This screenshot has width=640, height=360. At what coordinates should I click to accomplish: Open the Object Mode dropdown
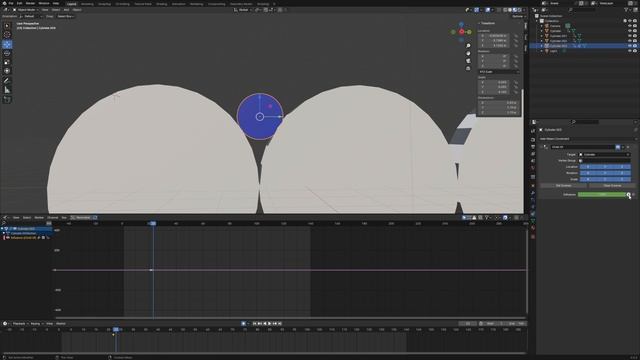pos(25,10)
